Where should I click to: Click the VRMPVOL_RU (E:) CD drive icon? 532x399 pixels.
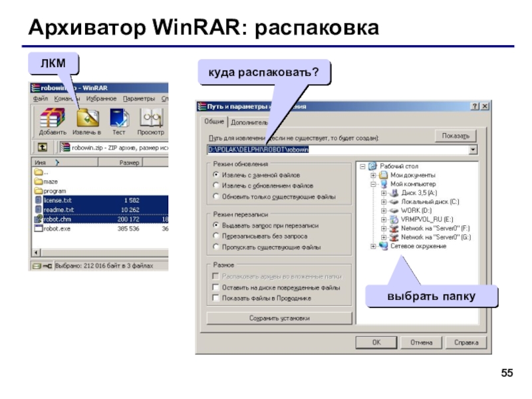point(394,219)
